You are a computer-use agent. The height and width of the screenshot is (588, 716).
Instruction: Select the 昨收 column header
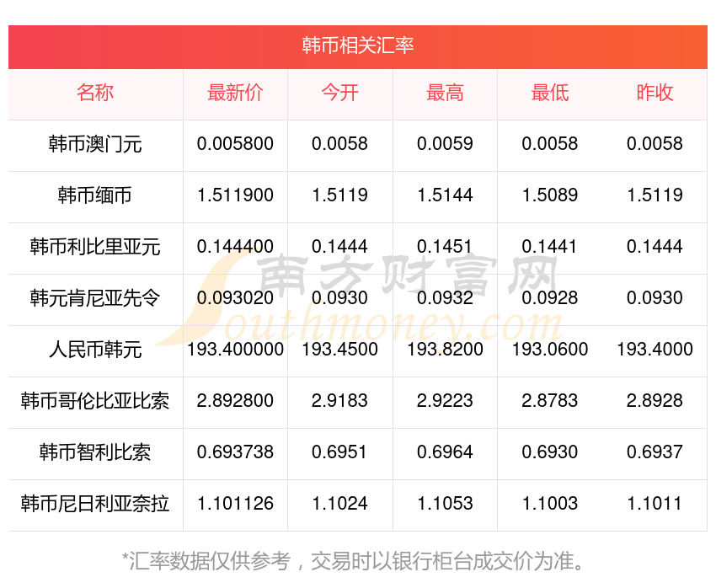coord(655,93)
